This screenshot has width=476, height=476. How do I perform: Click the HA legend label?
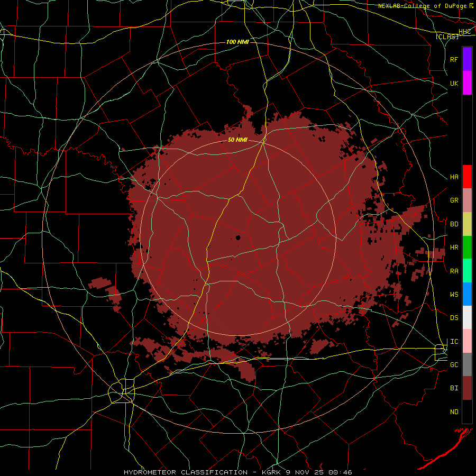(x=454, y=177)
